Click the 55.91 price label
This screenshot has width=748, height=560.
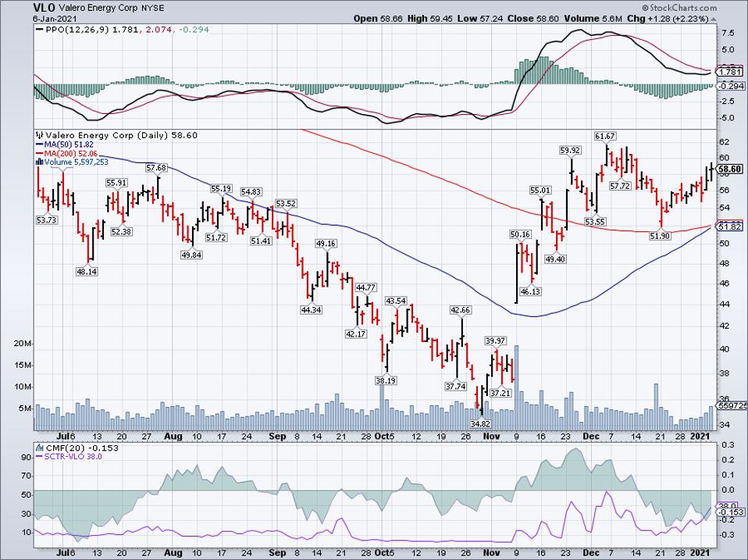click(116, 183)
